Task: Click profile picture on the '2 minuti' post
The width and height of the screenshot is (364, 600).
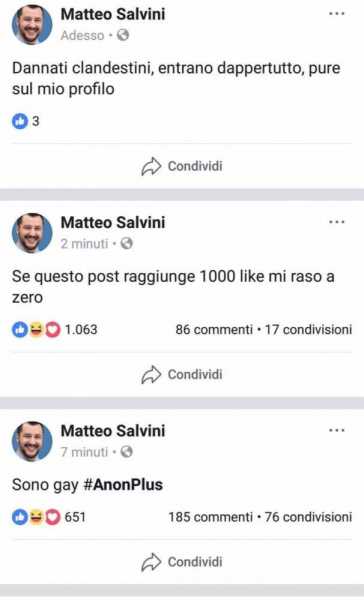Action: point(32,233)
